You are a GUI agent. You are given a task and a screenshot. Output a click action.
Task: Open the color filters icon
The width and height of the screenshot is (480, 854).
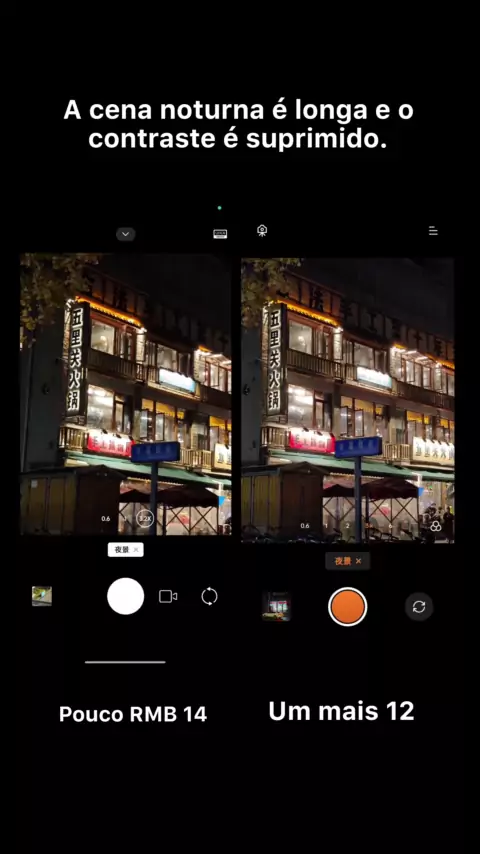coord(435,526)
